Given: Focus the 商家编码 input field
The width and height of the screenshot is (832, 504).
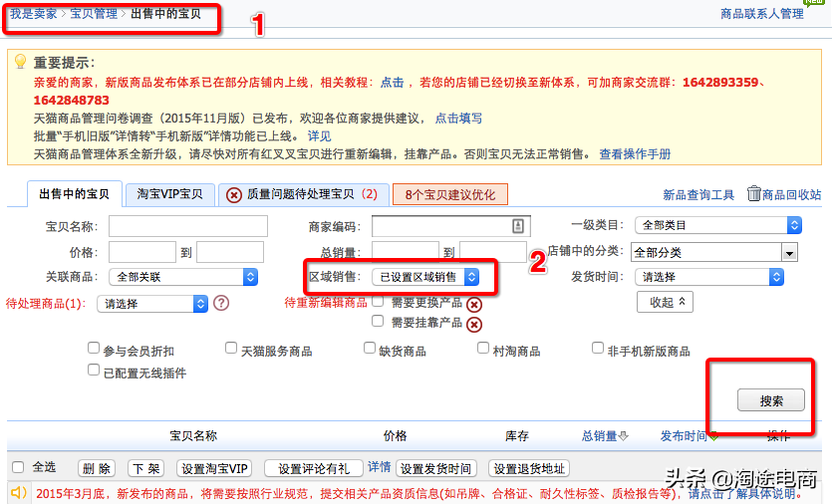Looking at the screenshot, I should (451, 226).
